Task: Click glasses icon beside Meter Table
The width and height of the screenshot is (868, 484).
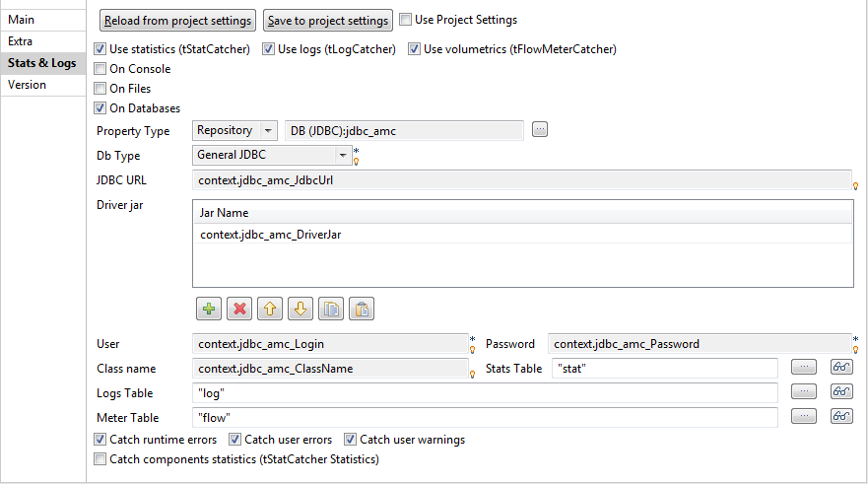Action: 840,417
